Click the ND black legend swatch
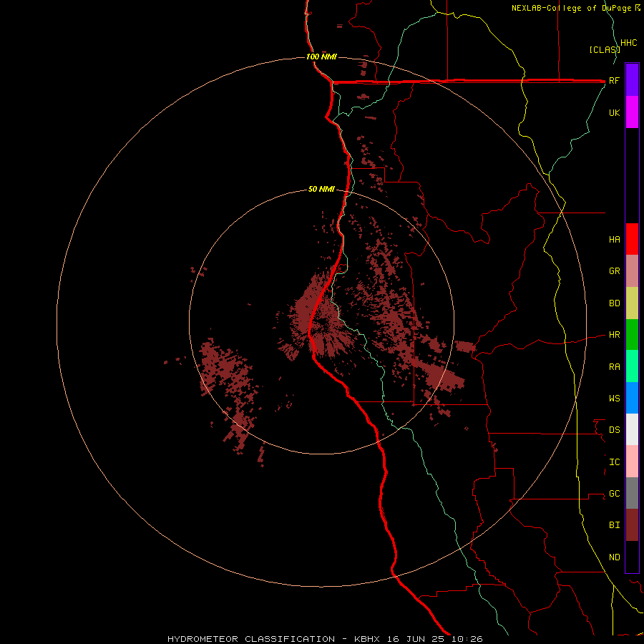The width and height of the screenshot is (644, 644). tap(632, 557)
